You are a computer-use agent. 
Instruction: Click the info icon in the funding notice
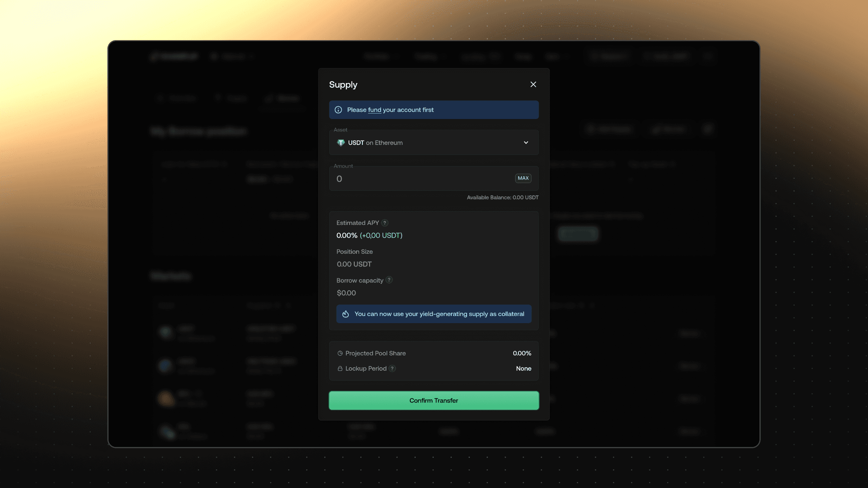point(338,110)
